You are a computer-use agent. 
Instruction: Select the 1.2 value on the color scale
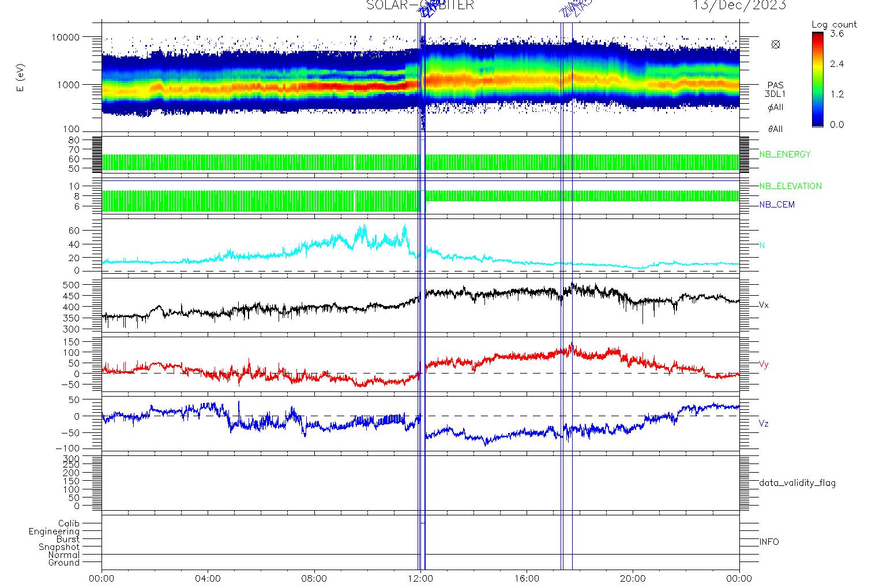pos(837,94)
